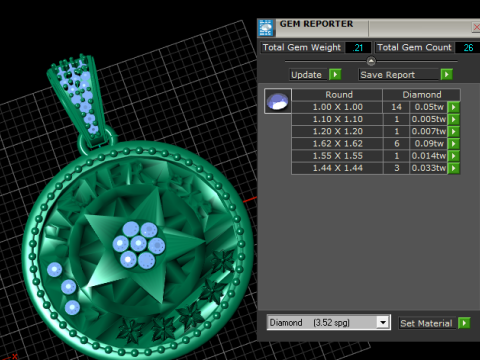Click the Diamond column header
This screenshot has width=480, height=360.
[x=422, y=95]
